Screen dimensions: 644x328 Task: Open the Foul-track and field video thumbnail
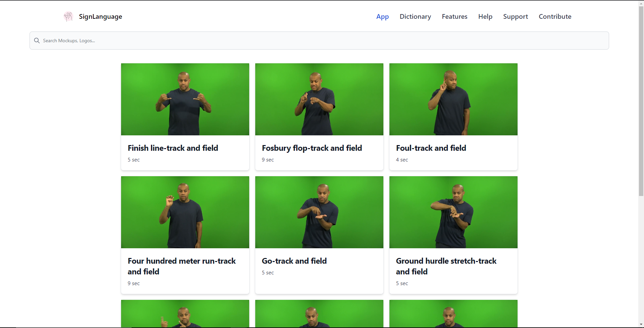pyautogui.click(x=453, y=99)
